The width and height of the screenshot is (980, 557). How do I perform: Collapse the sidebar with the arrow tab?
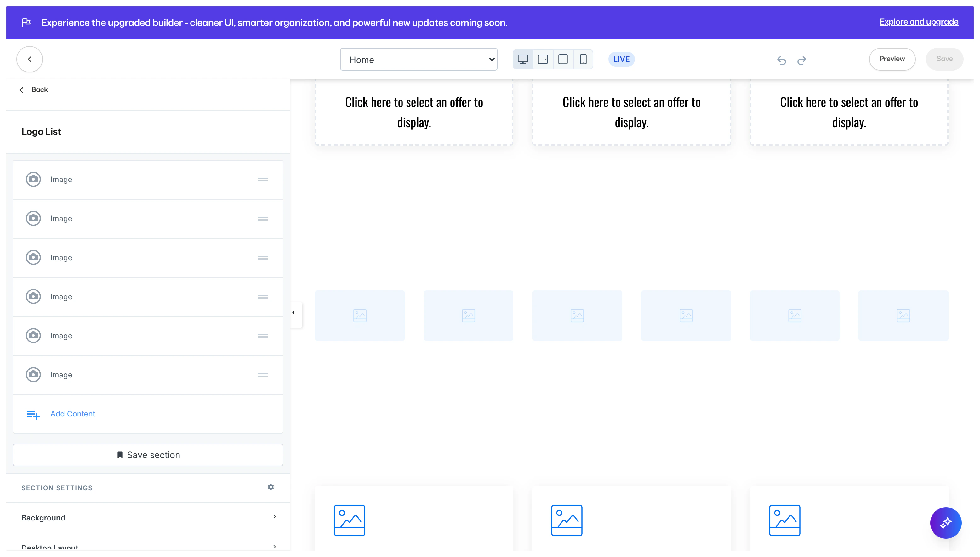294,313
